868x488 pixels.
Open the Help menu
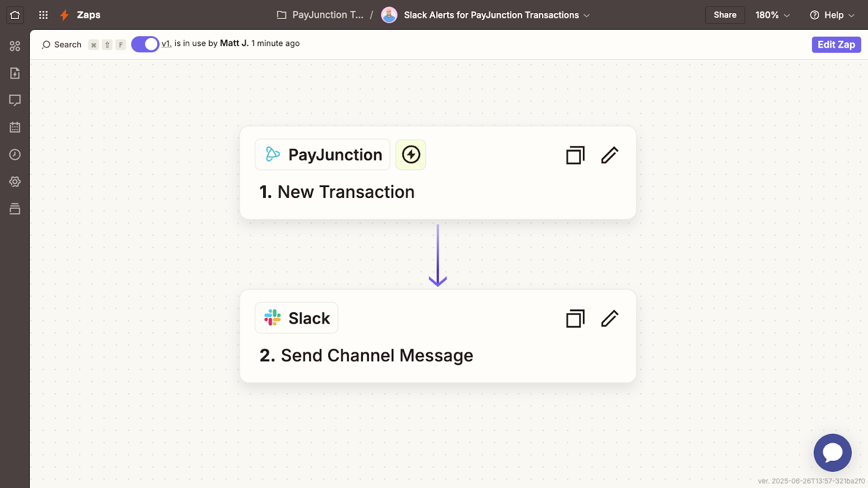(x=832, y=15)
